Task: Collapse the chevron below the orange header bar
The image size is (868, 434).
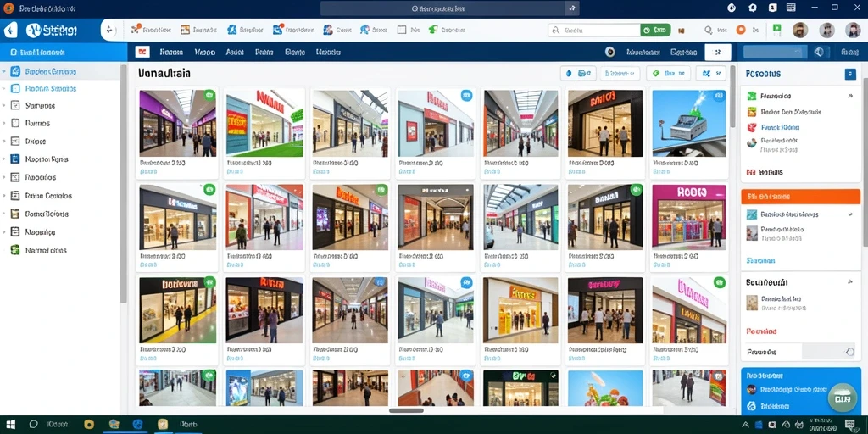Action: click(849, 214)
